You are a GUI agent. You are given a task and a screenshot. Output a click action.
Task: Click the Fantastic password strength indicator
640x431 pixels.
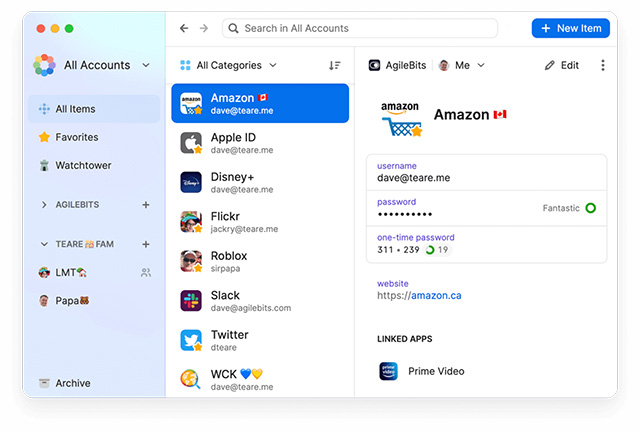coord(569,208)
